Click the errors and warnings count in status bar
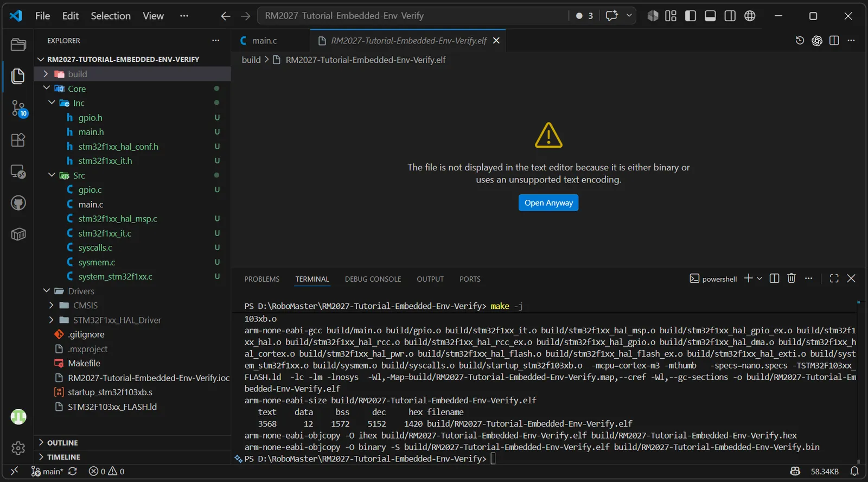 [x=107, y=471]
